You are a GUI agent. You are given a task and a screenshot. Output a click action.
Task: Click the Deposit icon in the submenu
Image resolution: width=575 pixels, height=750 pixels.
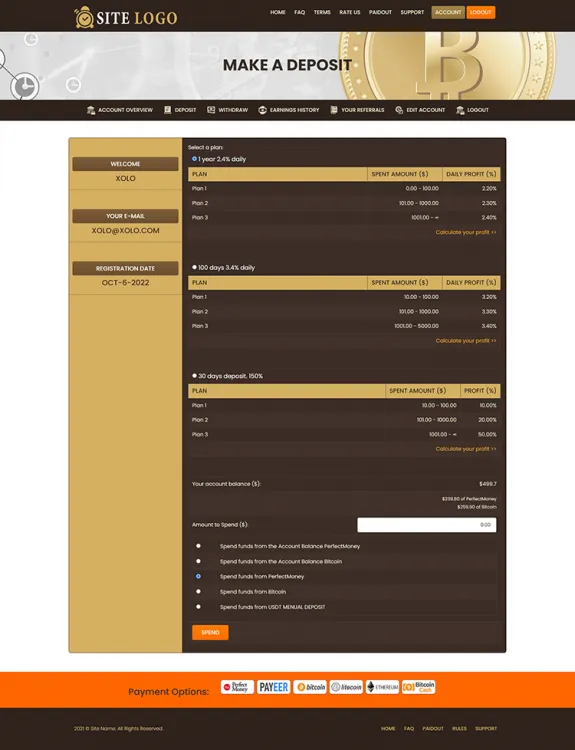[167, 110]
